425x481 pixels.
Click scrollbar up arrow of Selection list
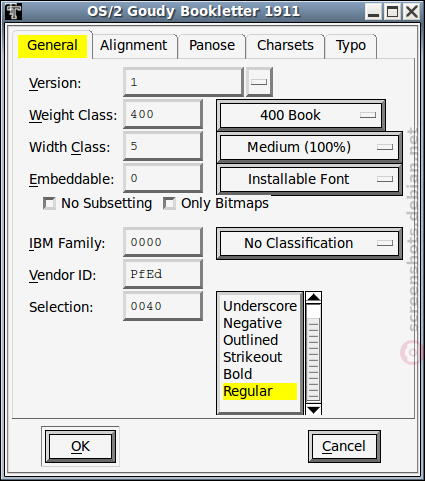pos(313,297)
